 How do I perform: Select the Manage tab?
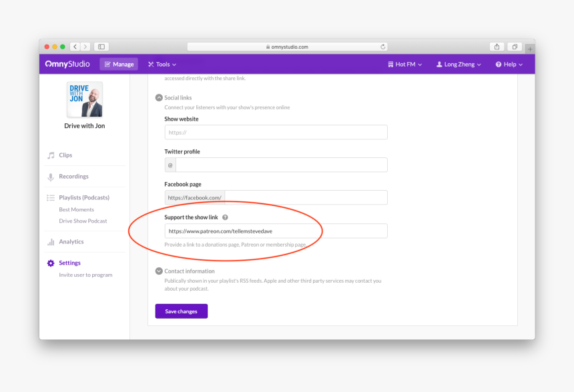point(119,64)
